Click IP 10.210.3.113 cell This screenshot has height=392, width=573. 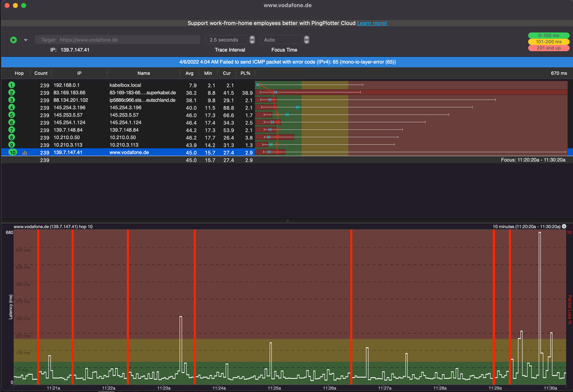click(68, 145)
